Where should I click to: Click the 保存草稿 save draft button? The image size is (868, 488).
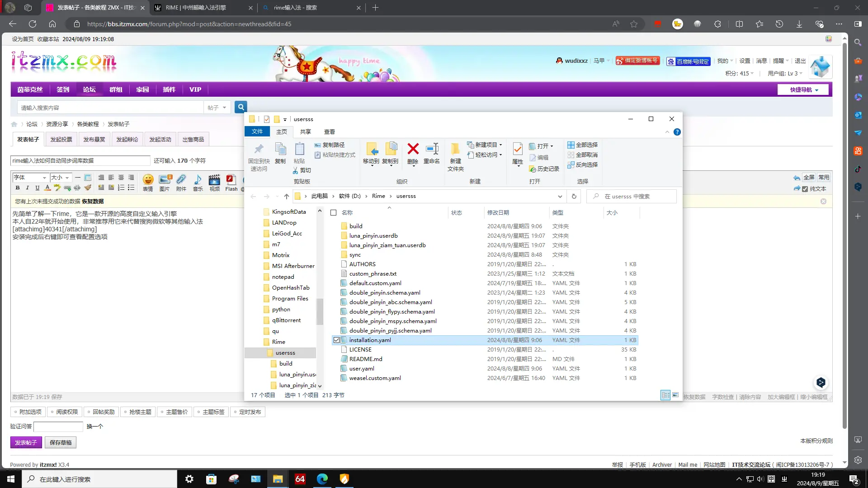click(61, 443)
